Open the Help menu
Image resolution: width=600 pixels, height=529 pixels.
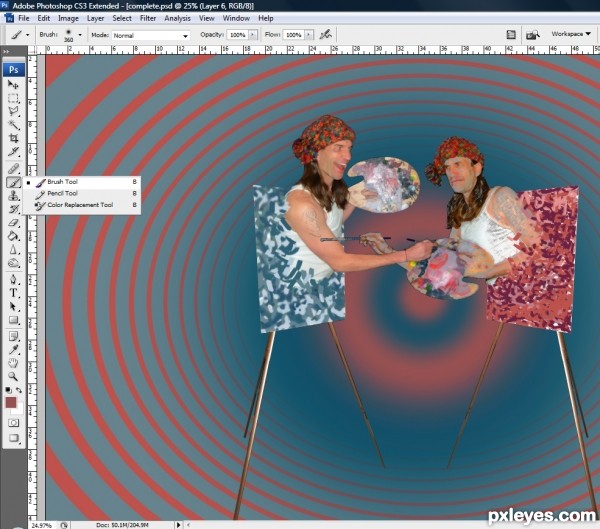(266, 18)
